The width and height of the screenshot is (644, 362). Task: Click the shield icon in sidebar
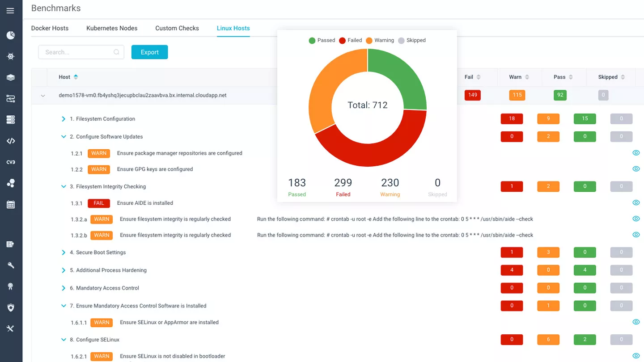[x=11, y=307]
